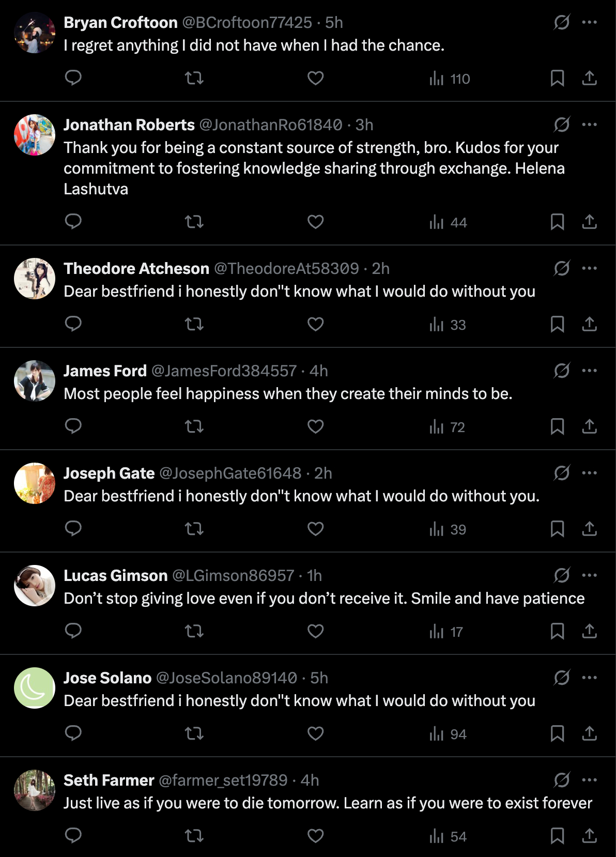The height and width of the screenshot is (857, 616).
Task: Share Bryan Croftoon's tweet
Action: (590, 78)
